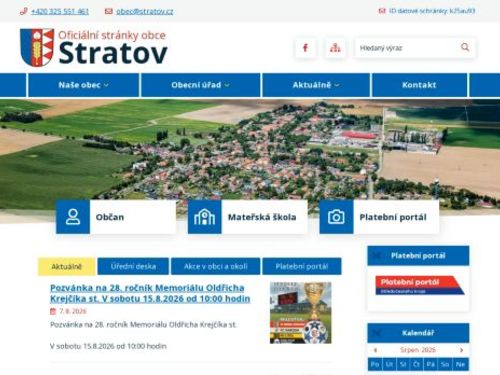Screen dimensions: 500x375
Task: Click the Občan person icon
Action: click(x=73, y=217)
